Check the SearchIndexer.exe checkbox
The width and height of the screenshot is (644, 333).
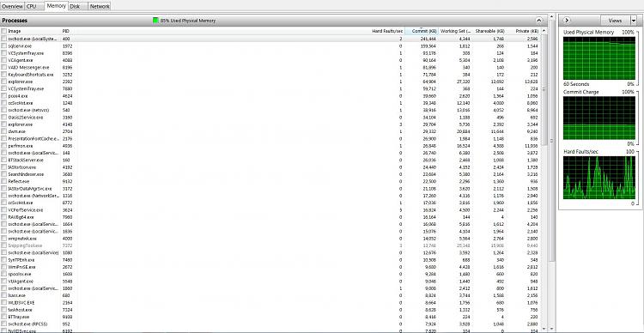point(3,174)
